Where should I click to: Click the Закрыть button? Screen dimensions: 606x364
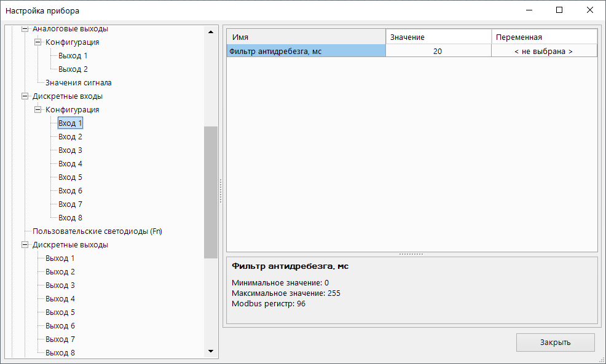[555, 343]
